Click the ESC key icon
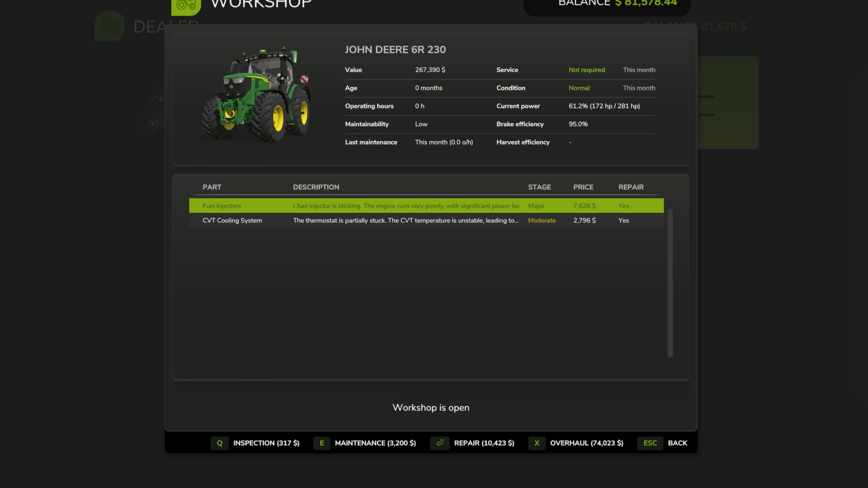The width and height of the screenshot is (868, 488). coord(650,443)
